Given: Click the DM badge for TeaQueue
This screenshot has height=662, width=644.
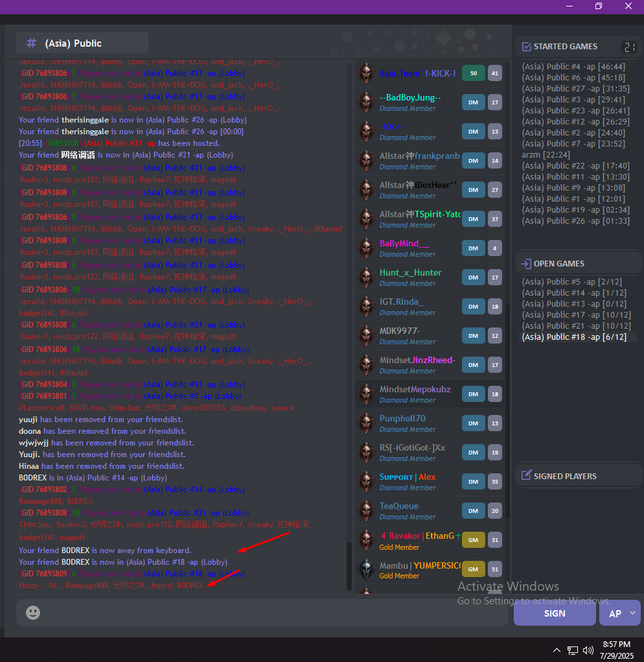Looking at the screenshot, I should click(473, 511).
